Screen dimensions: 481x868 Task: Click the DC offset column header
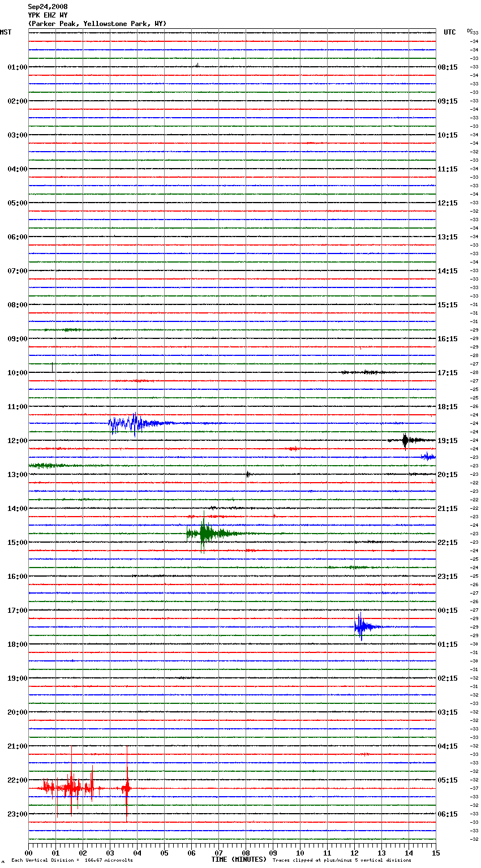(x=470, y=31)
